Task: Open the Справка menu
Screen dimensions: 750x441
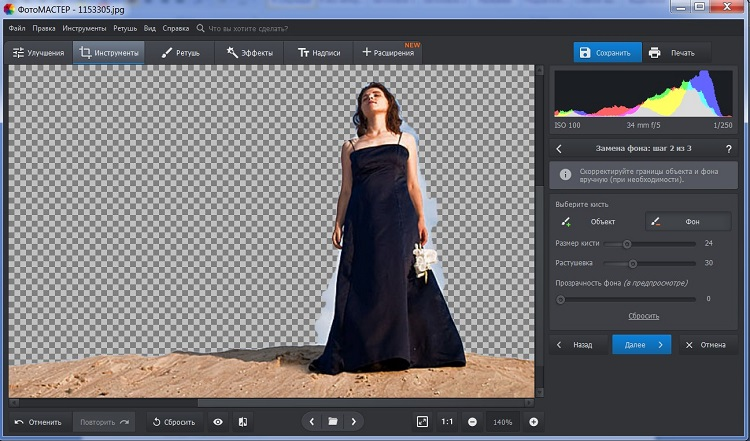Action: point(176,28)
